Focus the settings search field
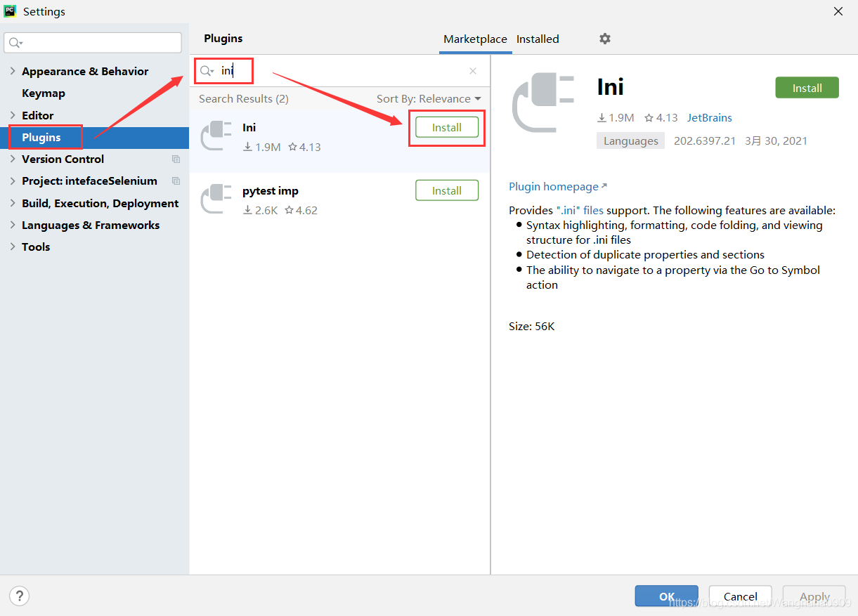This screenshot has width=858, height=616. click(93, 43)
